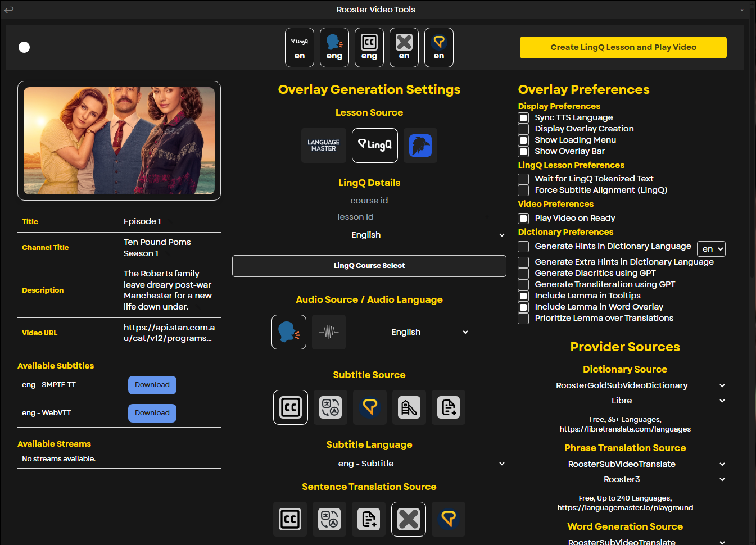This screenshot has width=756, height=545.
Task: Enable Generate Extra Hints in Dictionary Language
Action: [x=523, y=262]
